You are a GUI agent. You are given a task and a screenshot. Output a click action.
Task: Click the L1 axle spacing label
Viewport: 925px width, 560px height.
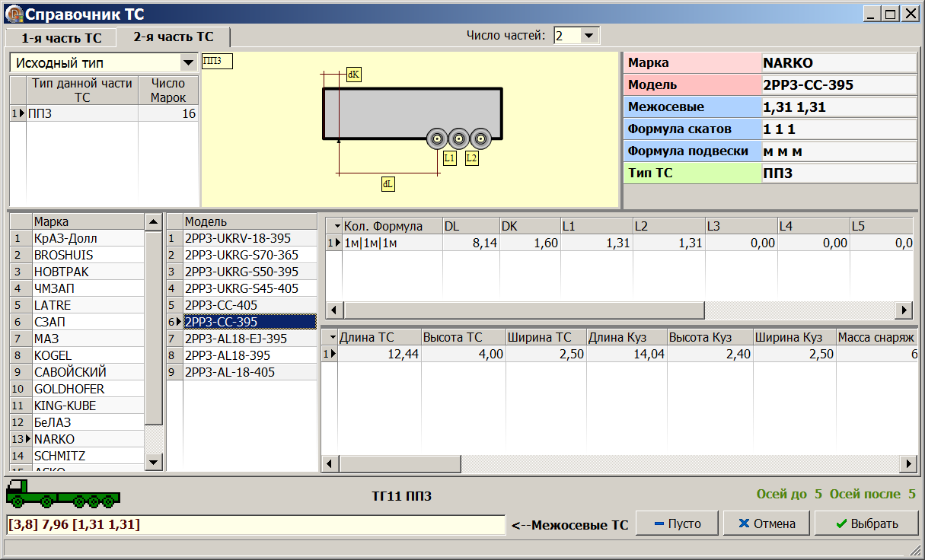click(449, 158)
